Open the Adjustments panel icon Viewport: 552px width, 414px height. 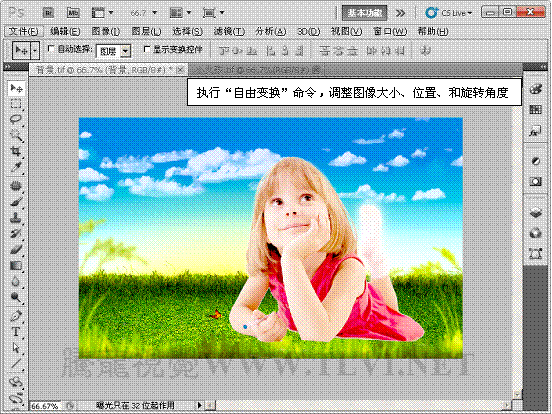coord(535,161)
